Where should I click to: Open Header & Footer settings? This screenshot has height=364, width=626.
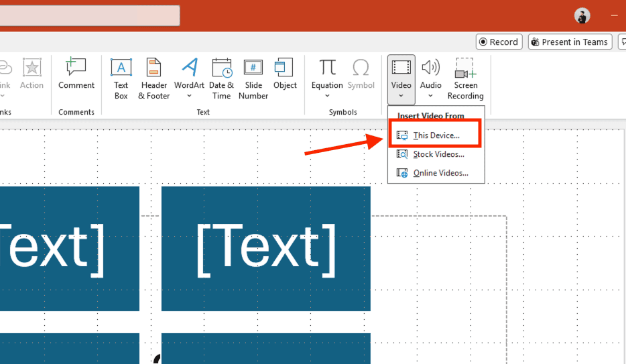pyautogui.click(x=153, y=78)
